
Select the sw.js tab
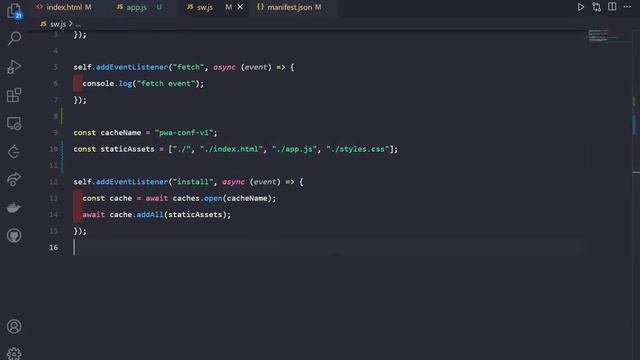[x=205, y=7]
